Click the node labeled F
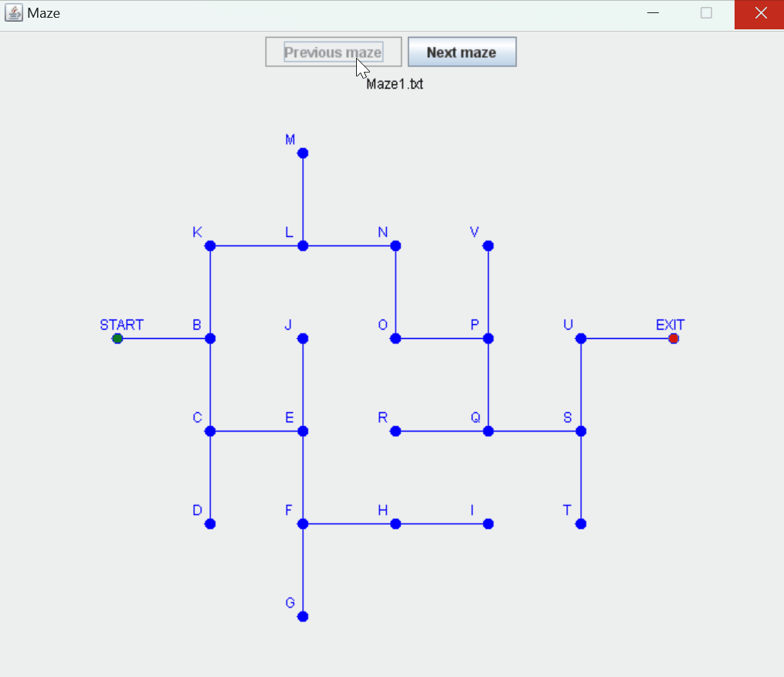Image resolution: width=784 pixels, height=677 pixels. pyautogui.click(x=303, y=523)
